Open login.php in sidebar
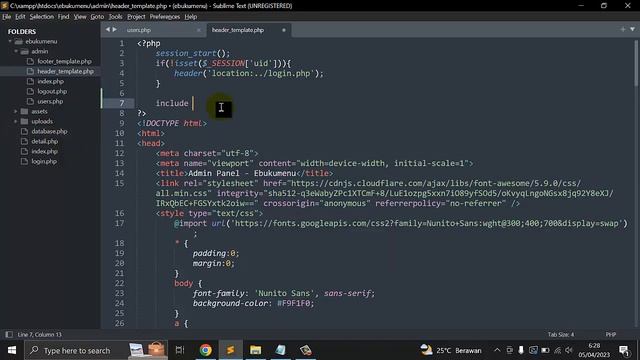The width and height of the screenshot is (640, 360). pos(44,161)
